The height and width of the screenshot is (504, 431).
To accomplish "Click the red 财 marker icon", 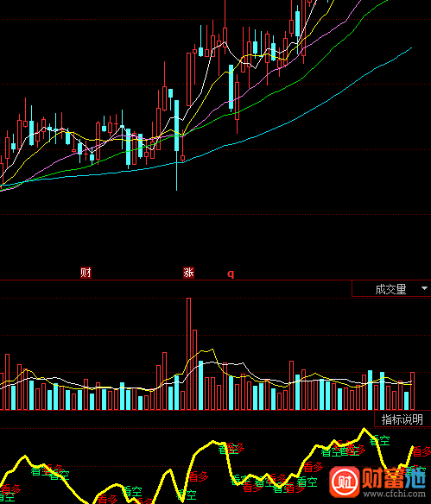I will click(86, 273).
